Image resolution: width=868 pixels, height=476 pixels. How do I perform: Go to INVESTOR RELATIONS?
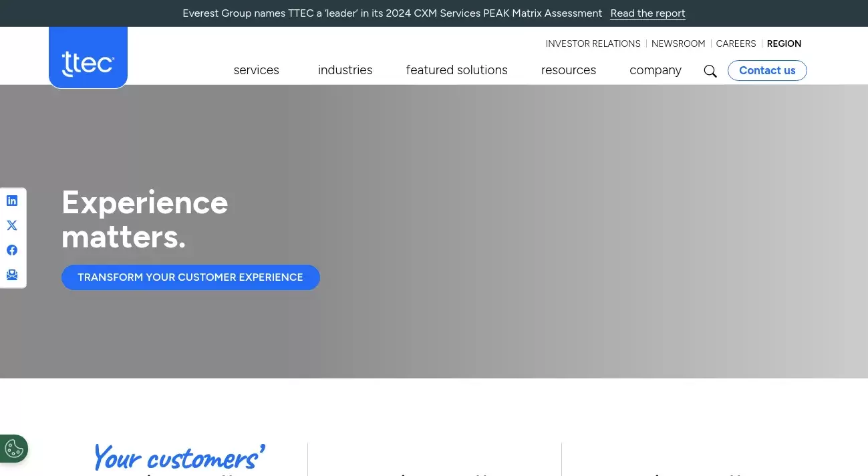point(593,43)
